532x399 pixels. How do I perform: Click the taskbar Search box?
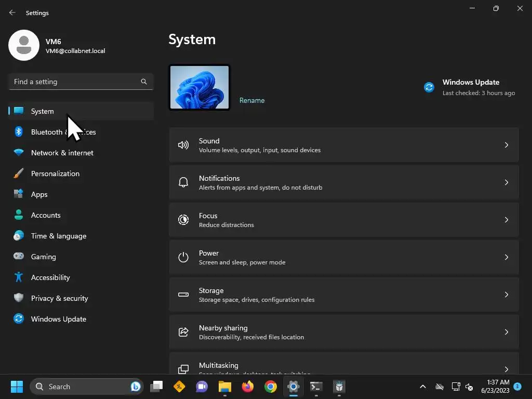click(x=87, y=387)
